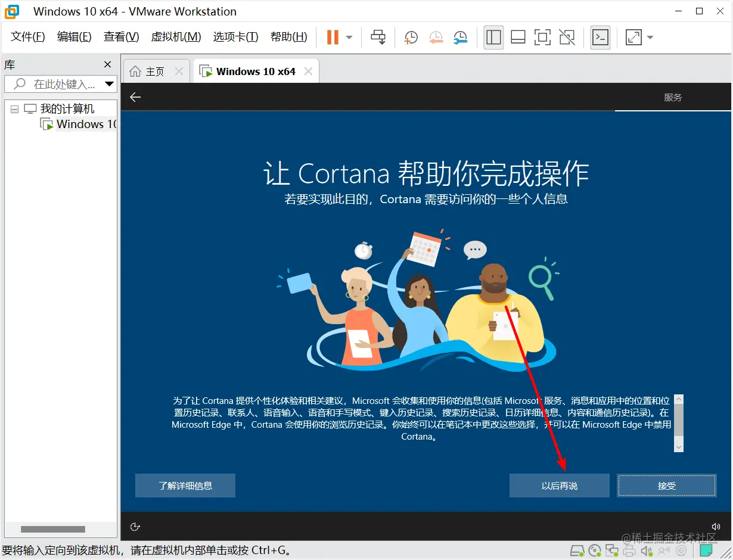Enter full screen mode
The height and width of the screenshot is (560, 733).
(x=542, y=37)
